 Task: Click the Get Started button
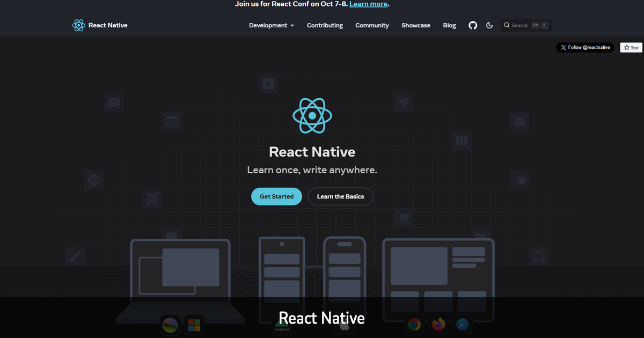[276, 196]
